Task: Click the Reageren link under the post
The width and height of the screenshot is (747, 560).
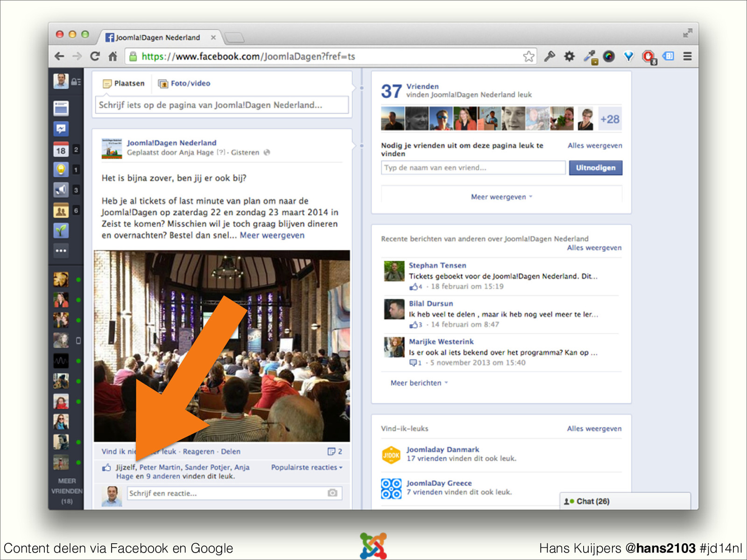Action: coord(198,451)
